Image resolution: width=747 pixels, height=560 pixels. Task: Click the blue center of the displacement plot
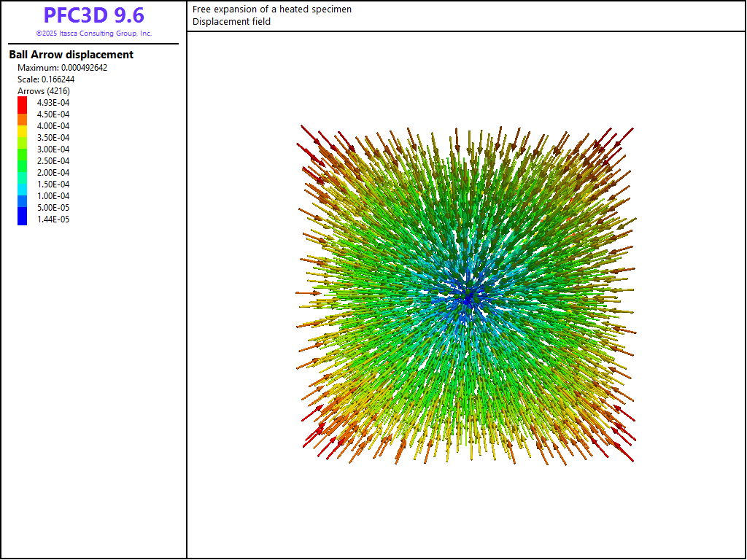click(467, 295)
